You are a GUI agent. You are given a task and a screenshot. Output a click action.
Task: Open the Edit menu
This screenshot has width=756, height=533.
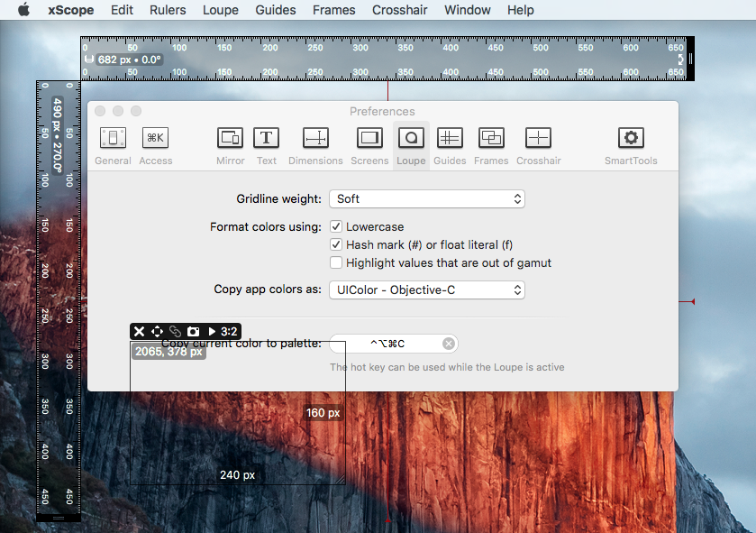122,10
